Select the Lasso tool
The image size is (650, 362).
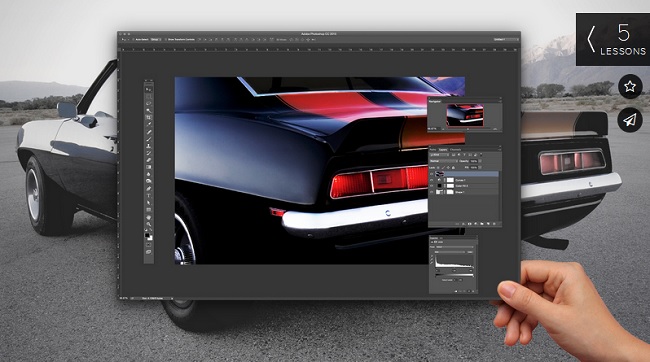coord(148,104)
